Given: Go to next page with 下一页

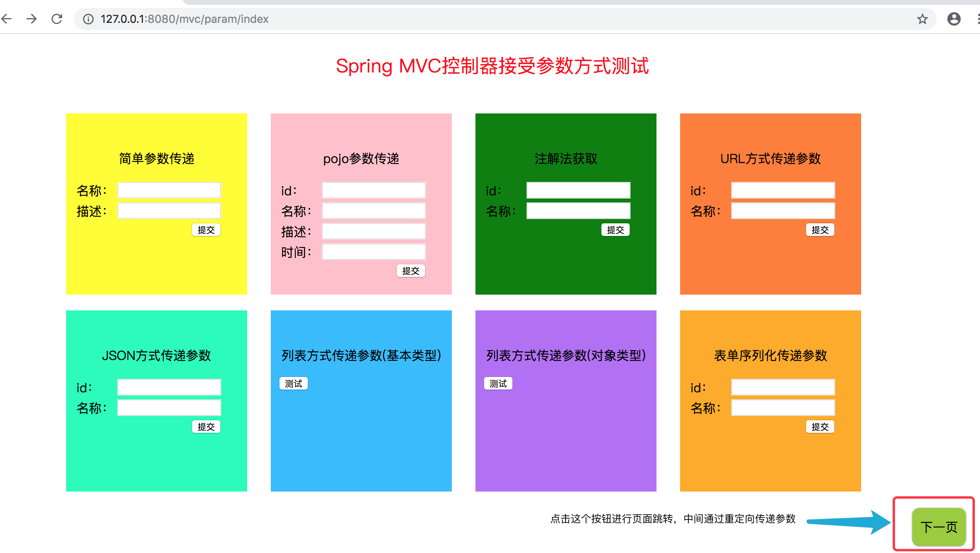Looking at the screenshot, I should [x=939, y=527].
